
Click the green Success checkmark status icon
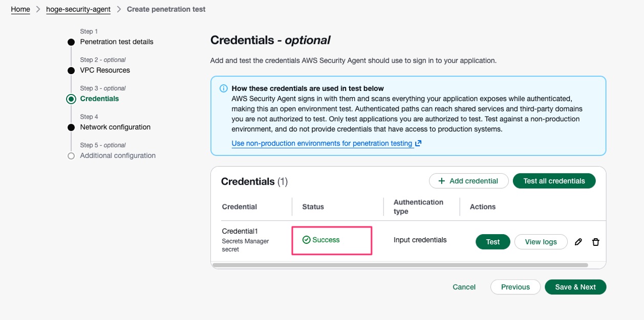[307, 240]
